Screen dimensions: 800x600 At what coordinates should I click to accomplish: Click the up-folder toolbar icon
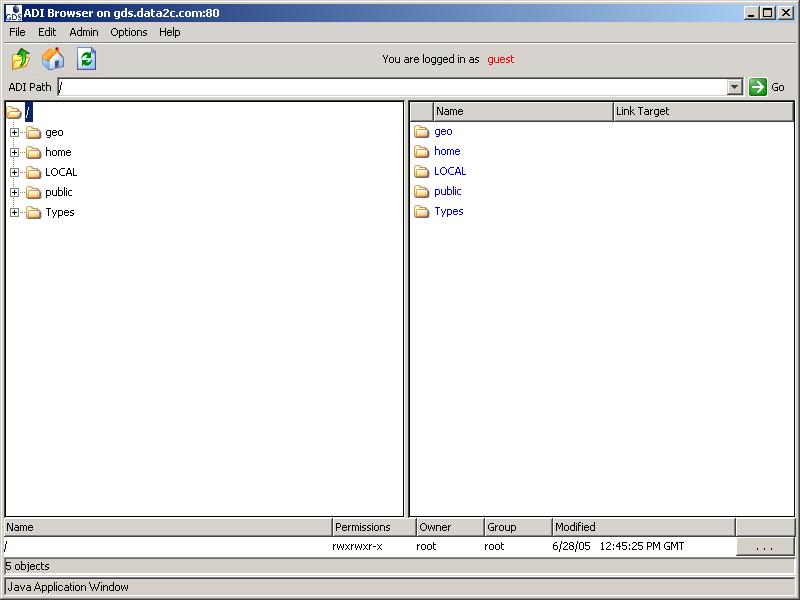click(21, 59)
